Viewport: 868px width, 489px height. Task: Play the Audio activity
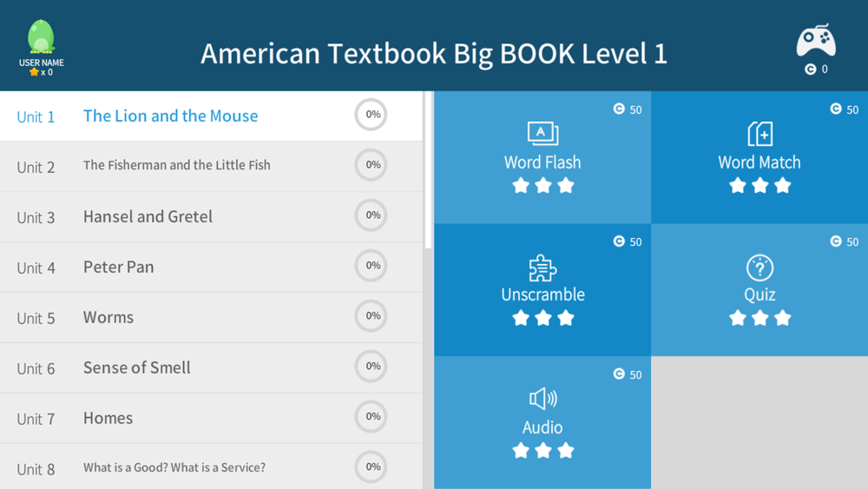coord(542,422)
